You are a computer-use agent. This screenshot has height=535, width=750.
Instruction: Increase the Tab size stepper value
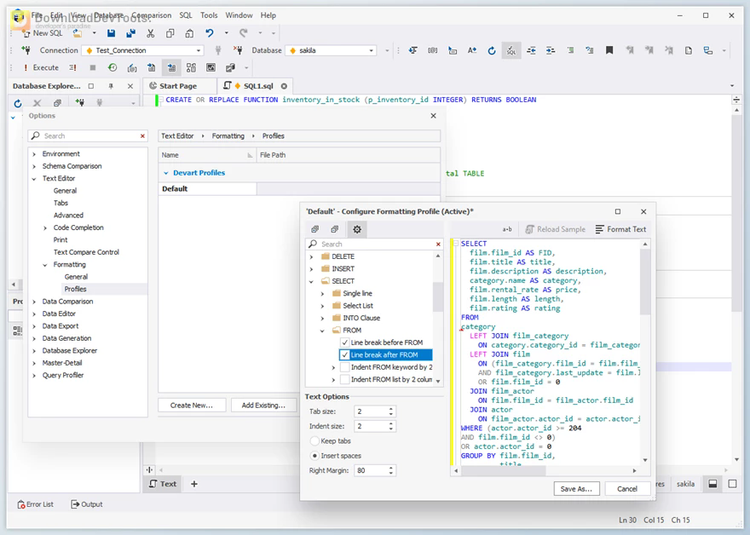tap(391, 409)
